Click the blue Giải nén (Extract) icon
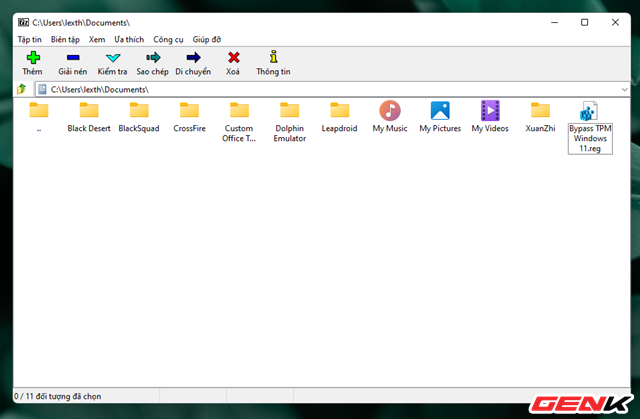Screen dimensions: 640x419 [72, 58]
